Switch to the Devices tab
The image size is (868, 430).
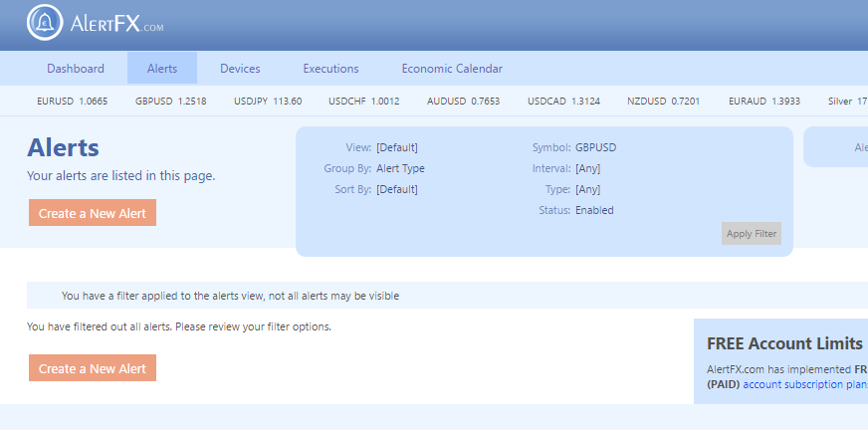tap(240, 69)
